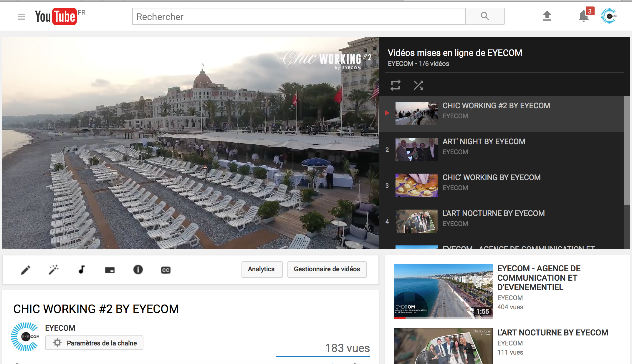Open the hamburger guide menu

tap(21, 17)
